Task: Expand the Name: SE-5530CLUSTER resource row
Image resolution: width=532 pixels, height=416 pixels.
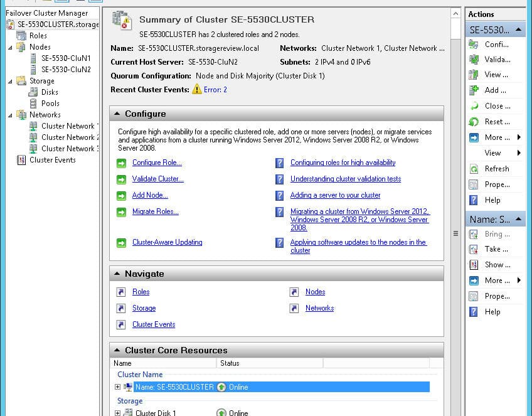Action: click(117, 387)
